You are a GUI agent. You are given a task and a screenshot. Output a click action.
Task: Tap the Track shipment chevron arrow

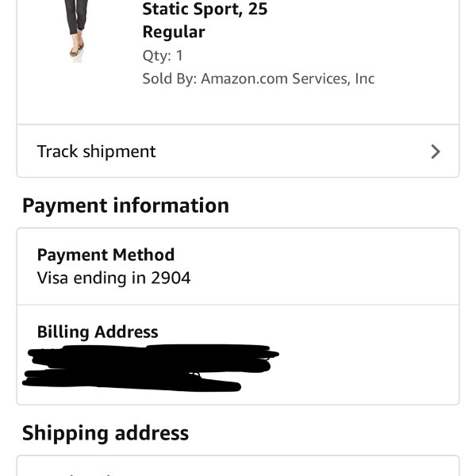[x=436, y=152]
